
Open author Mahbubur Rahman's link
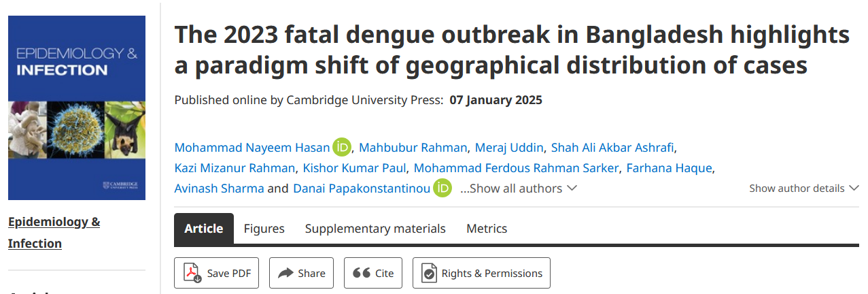(x=413, y=148)
